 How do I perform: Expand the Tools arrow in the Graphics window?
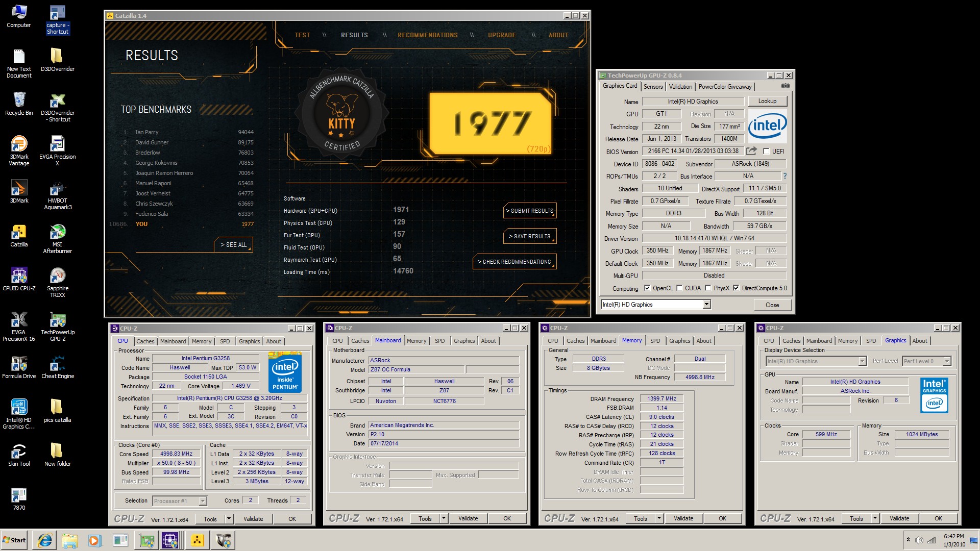[875, 518]
